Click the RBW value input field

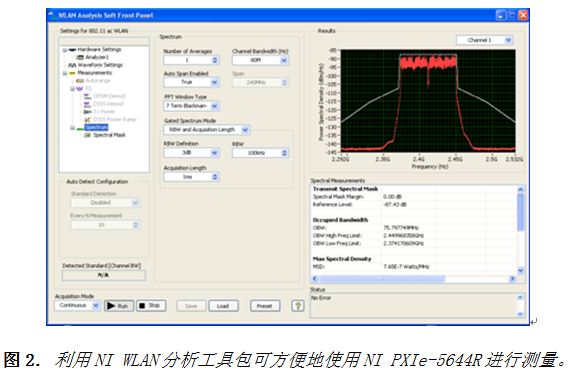tap(257, 153)
